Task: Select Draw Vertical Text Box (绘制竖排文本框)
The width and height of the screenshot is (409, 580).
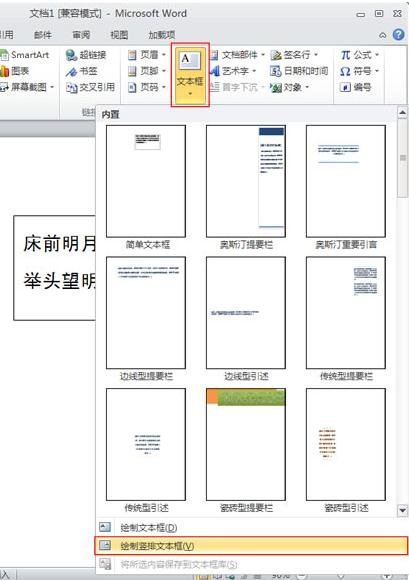Action: (x=251, y=546)
